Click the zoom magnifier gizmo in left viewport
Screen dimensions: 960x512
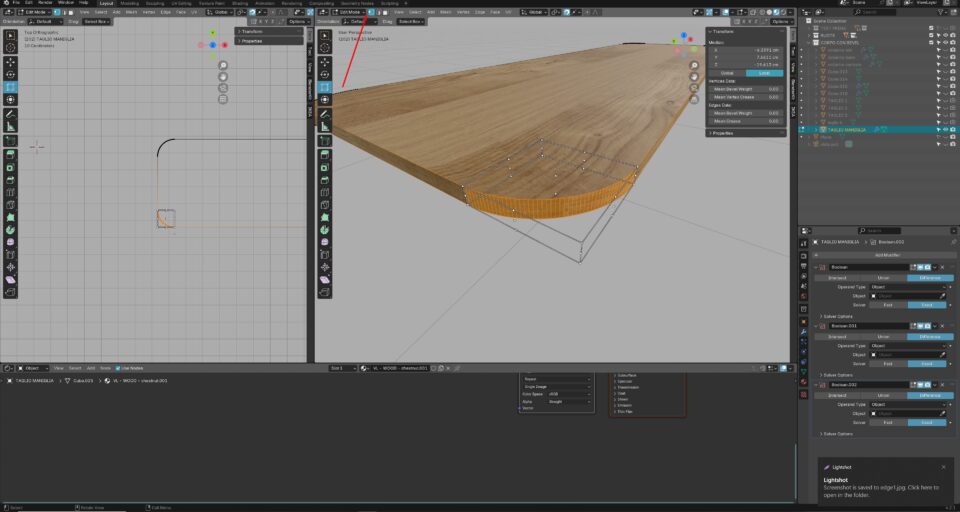[x=222, y=66]
